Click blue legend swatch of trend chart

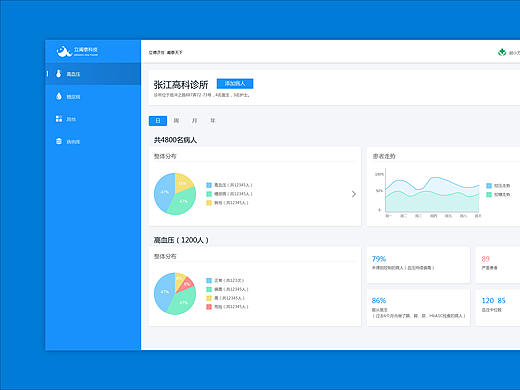click(489, 186)
